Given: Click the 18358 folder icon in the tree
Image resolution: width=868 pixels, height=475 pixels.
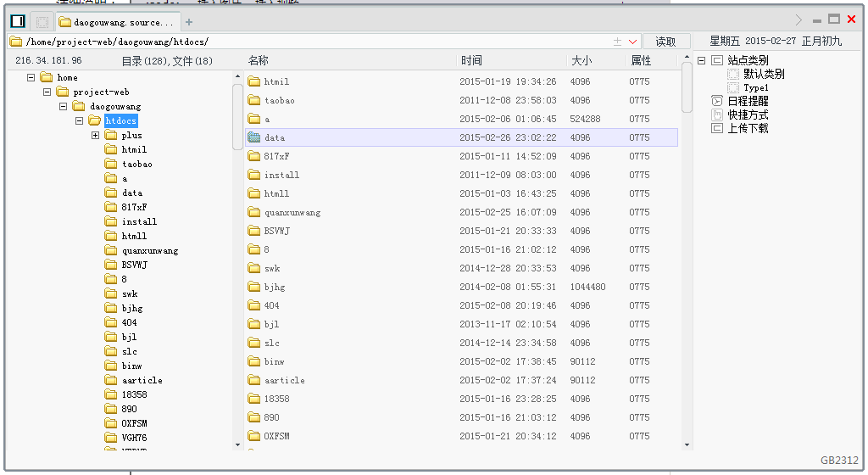Looking at the screenshot, I should [111, 394].
